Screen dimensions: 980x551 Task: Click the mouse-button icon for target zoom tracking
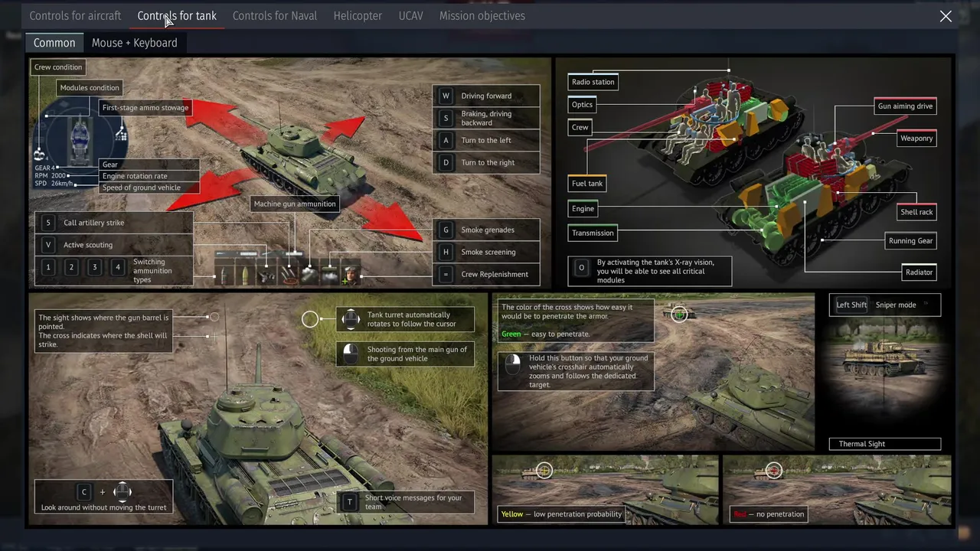[513, 363]
